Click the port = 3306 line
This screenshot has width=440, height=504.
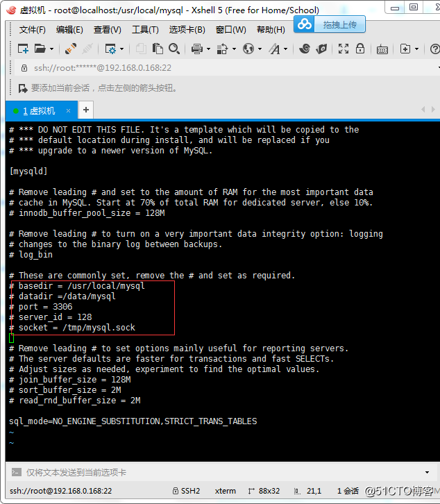tap(41, 307)
